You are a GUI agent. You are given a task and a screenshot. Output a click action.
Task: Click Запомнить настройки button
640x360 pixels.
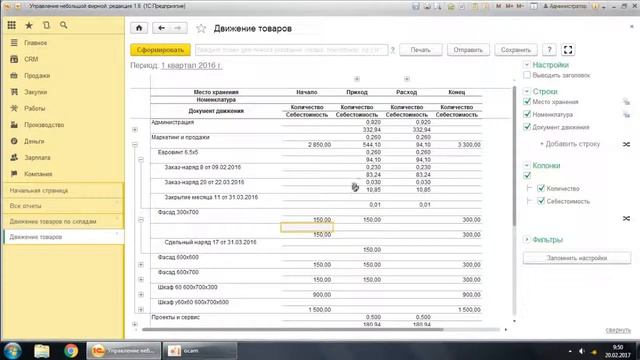click(x=577, y=258)
